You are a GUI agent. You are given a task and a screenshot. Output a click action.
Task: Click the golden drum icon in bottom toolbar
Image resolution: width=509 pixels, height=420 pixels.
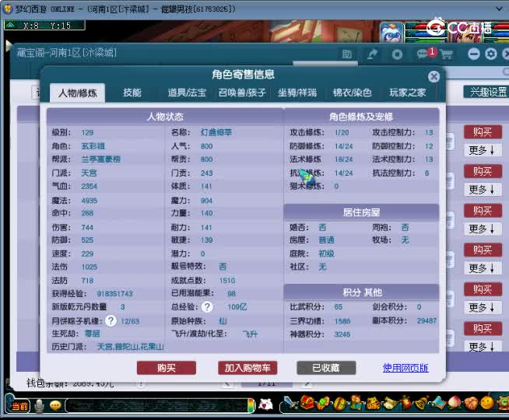click(x=340, y=404)
